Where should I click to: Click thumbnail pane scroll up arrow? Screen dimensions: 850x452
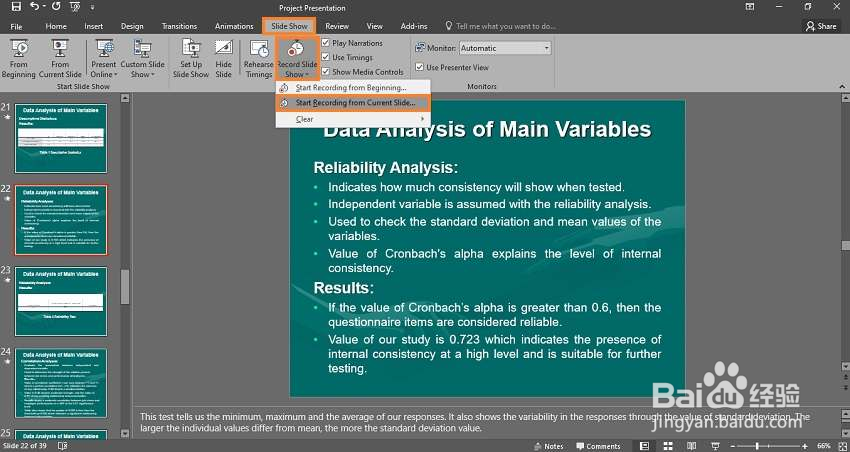click(125, 98)
